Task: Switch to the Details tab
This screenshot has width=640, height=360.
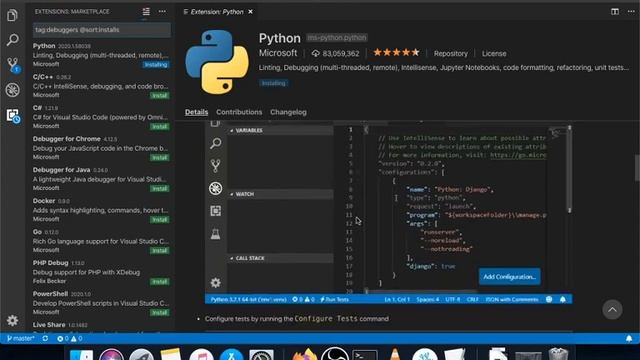Action: point(196,112)
